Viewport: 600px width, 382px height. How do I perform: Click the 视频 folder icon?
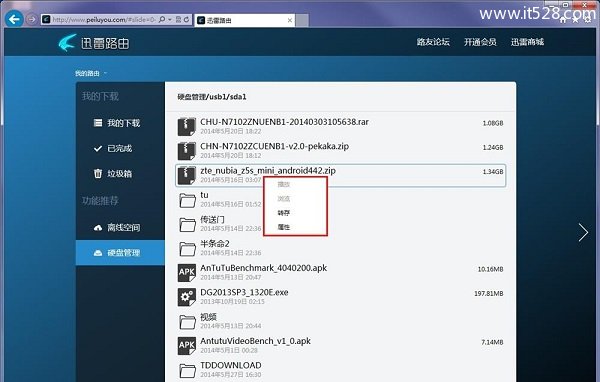pos(188,322)
